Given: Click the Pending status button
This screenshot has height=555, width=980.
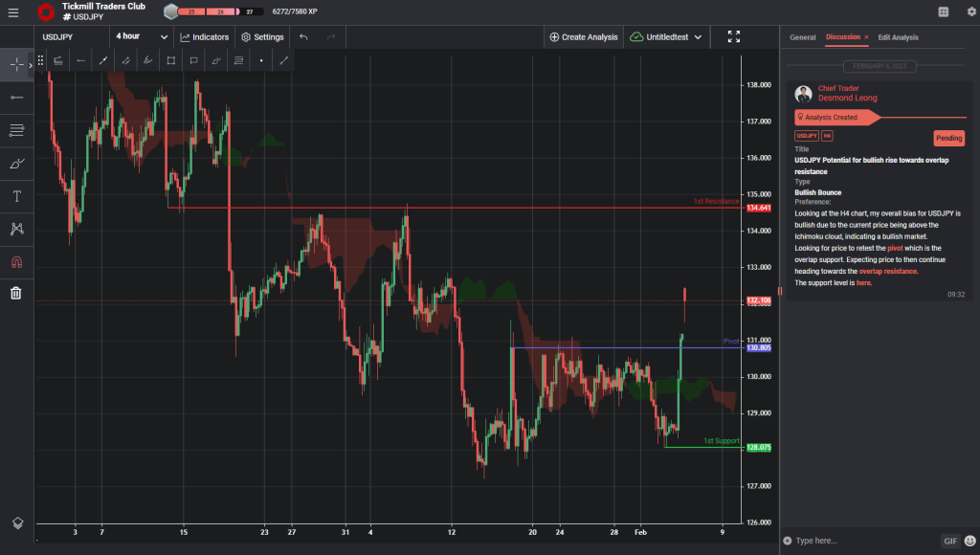Looking at the screenshot, I should point(948,138).
